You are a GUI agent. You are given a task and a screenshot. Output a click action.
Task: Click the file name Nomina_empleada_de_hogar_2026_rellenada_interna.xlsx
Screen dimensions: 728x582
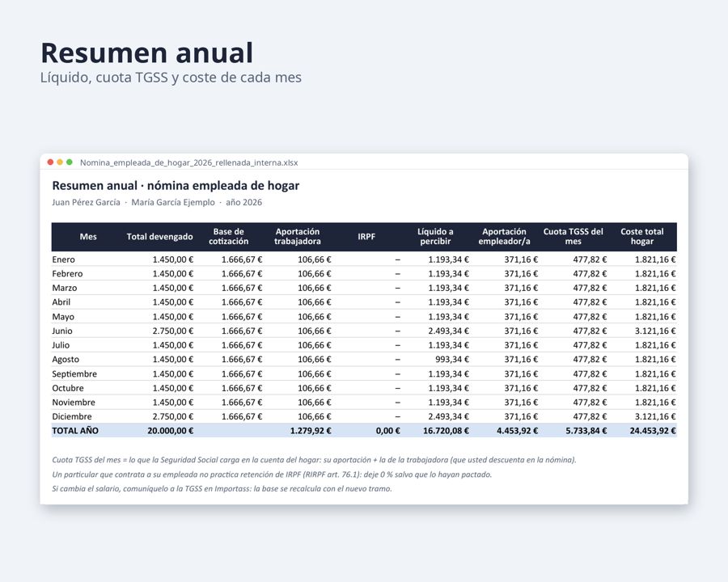(189, 162)
